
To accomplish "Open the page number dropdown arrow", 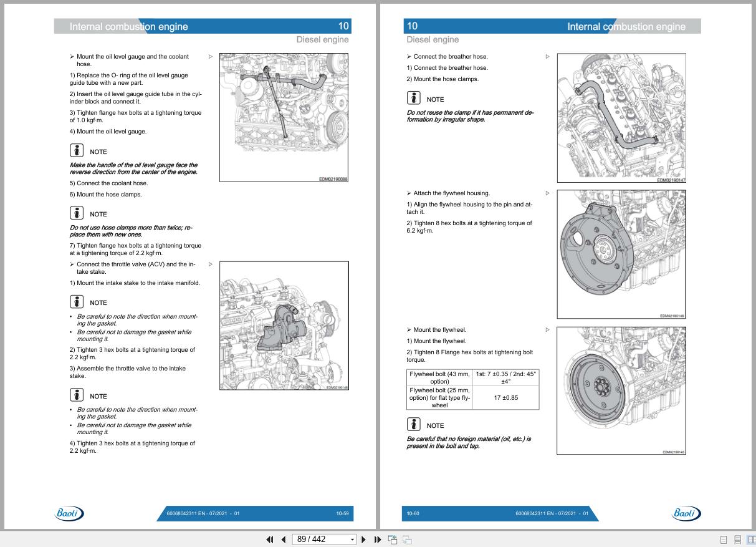I will point(352,540).
